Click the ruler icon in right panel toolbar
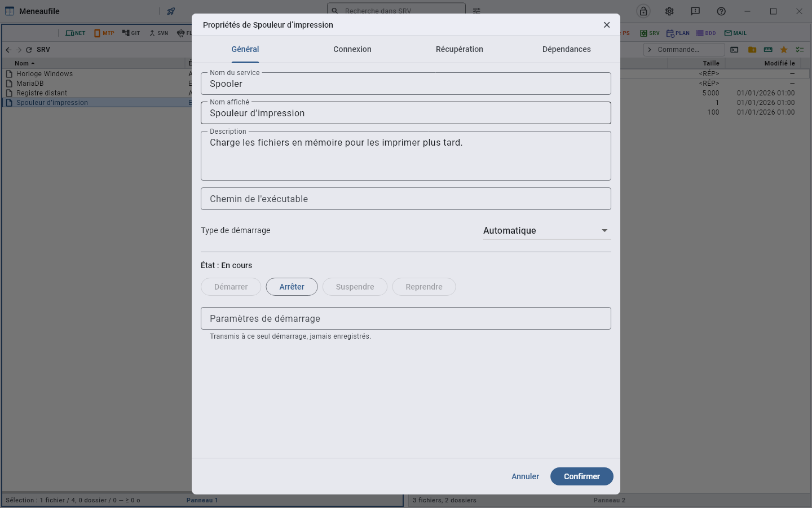This screenshot has height=508, width=812. click(x=768, y=50)
